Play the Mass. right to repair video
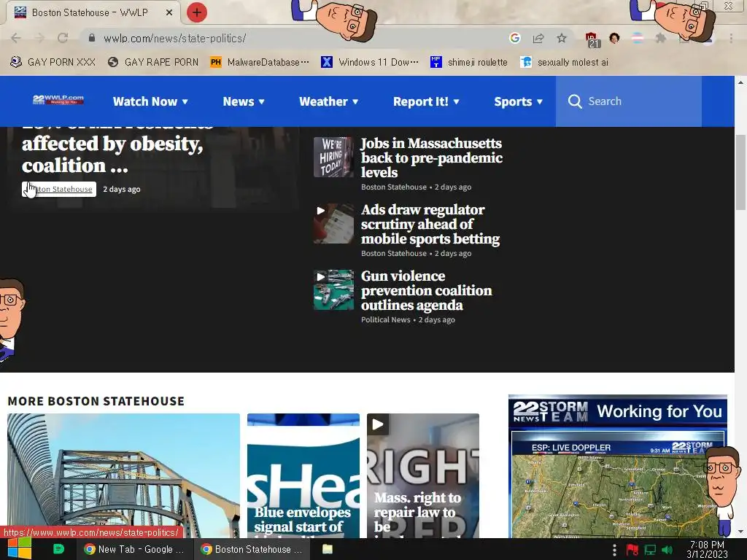The height and width of the screenshot is (560, 747). click(377, 424)
